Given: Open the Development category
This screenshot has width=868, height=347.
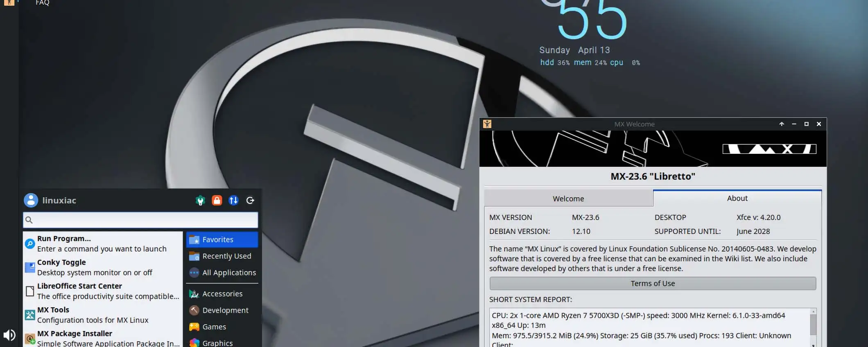Looking at the screenshot, I should (222, 310).
